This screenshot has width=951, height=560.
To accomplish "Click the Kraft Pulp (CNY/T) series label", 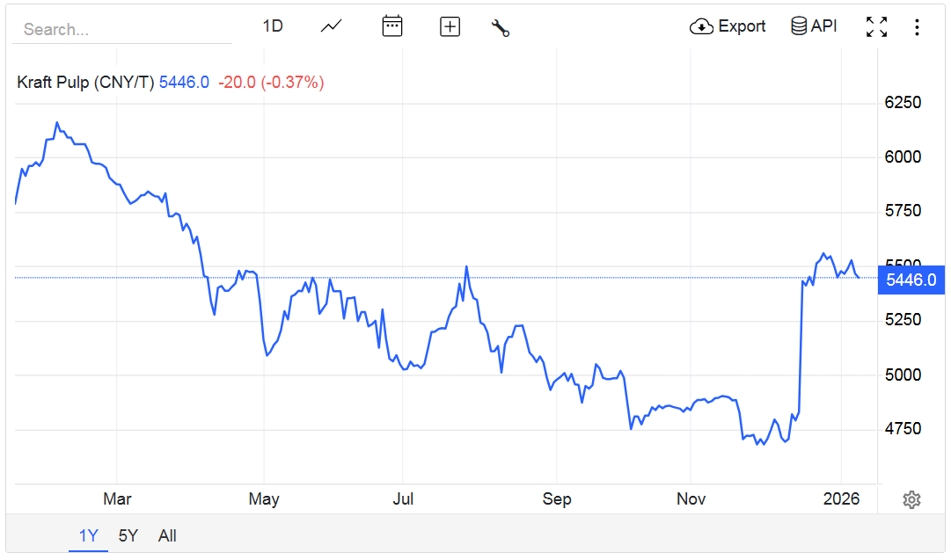I will 85,83.
